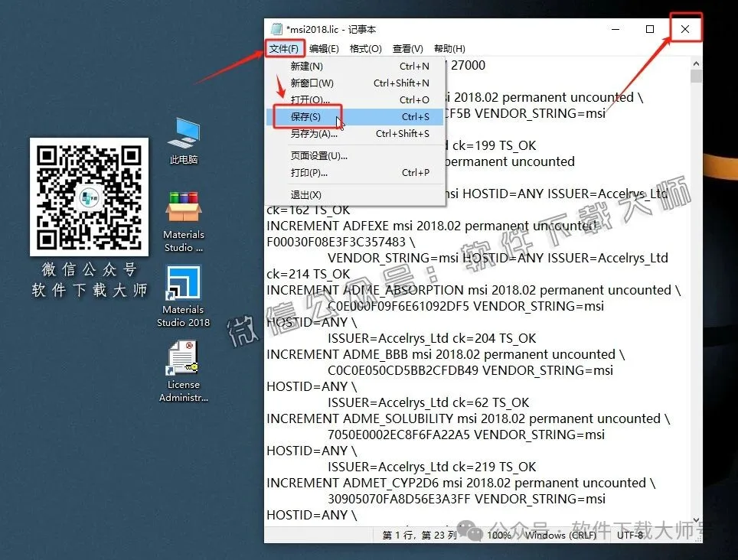This screenshot has height=560, width=738.
Task: Open the 格式(O) menu
Action: coord(365,47)
